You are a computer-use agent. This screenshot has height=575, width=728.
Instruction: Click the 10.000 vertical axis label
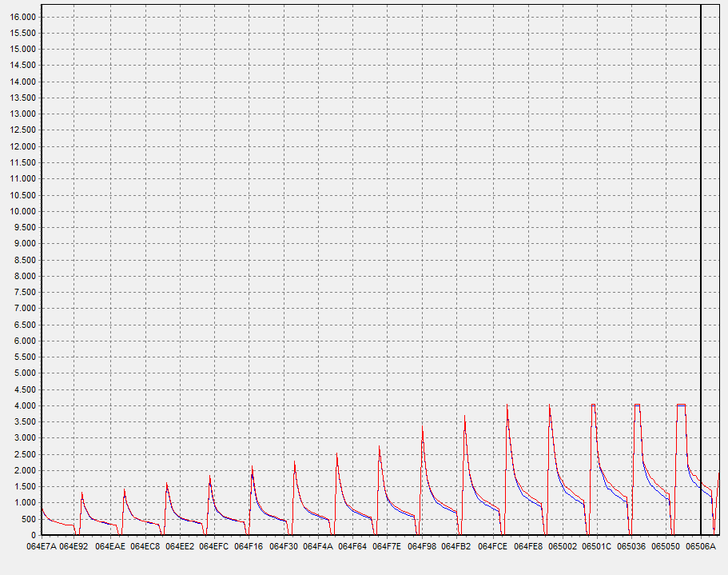[x=22, y=211]
